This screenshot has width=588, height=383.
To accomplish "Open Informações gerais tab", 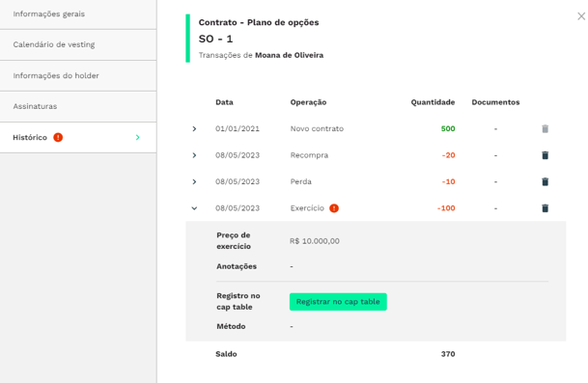I will point(78,14).
